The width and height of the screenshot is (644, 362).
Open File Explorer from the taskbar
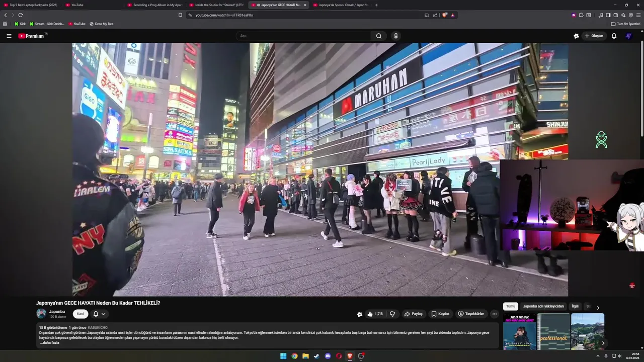tap(305, 356)
